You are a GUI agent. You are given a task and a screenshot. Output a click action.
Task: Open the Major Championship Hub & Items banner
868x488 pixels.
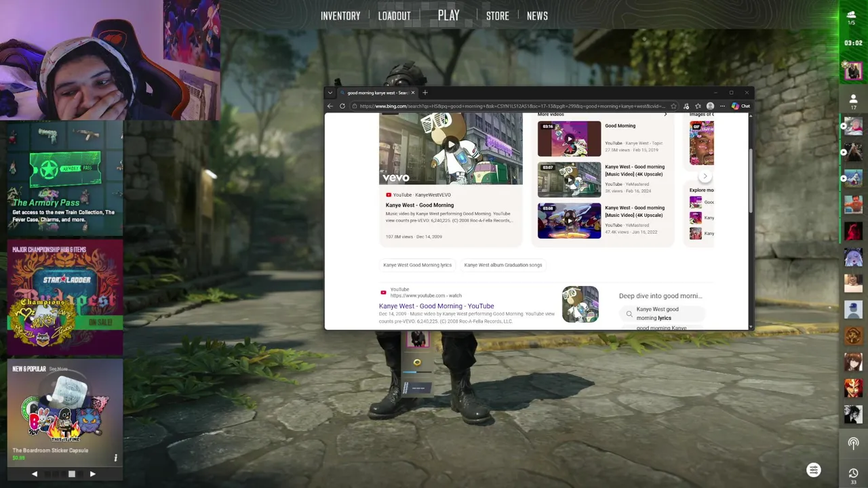pos(65,297)
